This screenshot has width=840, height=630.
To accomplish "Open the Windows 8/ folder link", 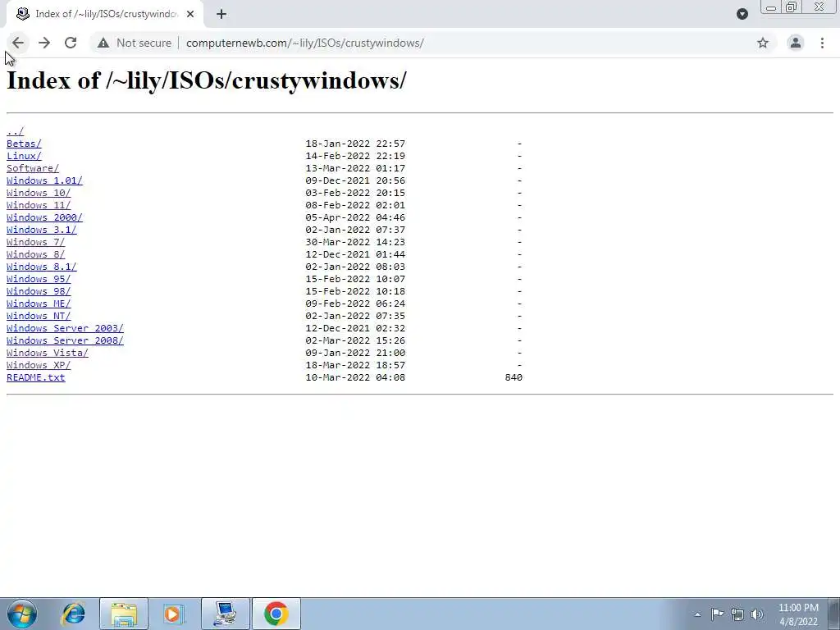I will (35, 254).
